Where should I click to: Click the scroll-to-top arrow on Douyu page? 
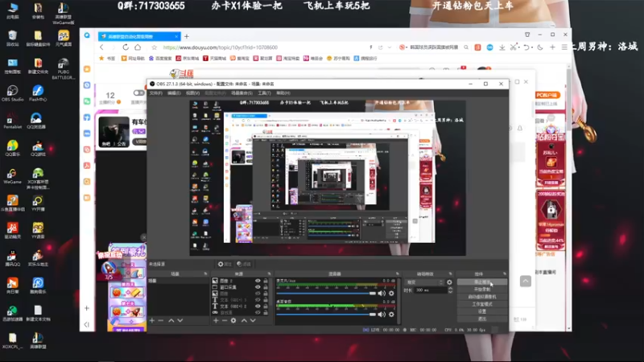coord(526,281)
